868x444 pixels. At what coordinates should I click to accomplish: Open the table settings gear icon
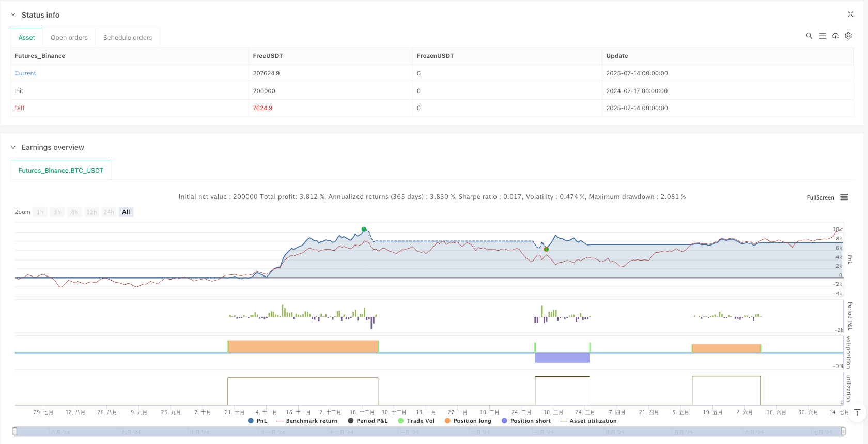[848, 36]
